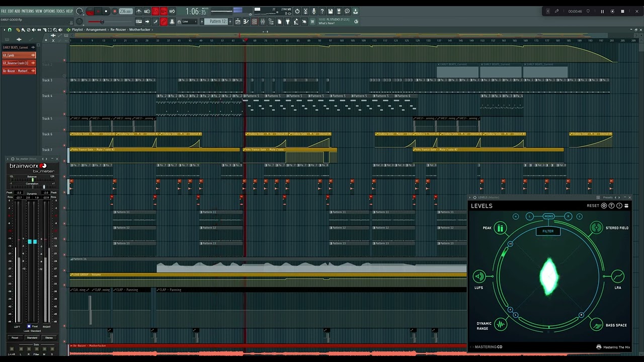Open the LEVELS plugin window options arrow
The height and width of the screenshot is (362, 644).
[x=470, y=197]
